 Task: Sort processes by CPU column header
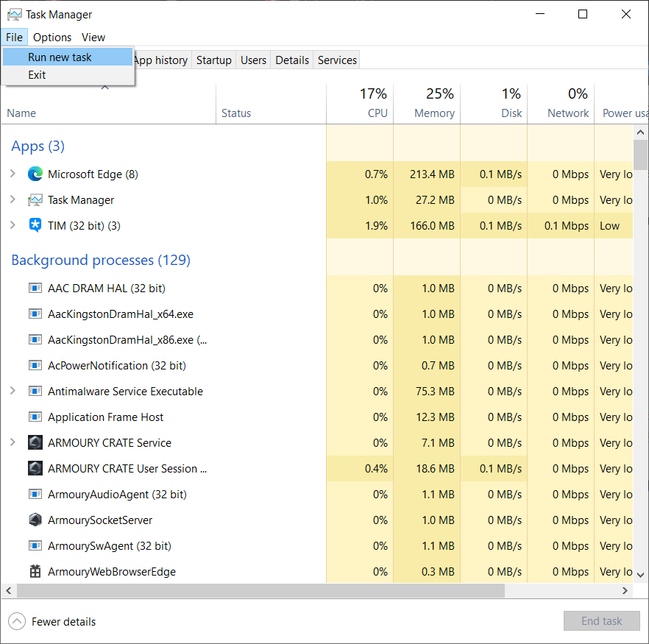tap(360, 104)
